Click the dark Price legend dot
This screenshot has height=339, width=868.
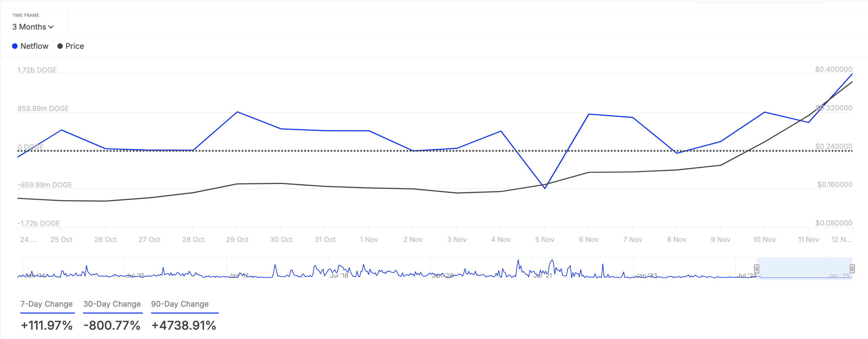[x=60, y=46]
